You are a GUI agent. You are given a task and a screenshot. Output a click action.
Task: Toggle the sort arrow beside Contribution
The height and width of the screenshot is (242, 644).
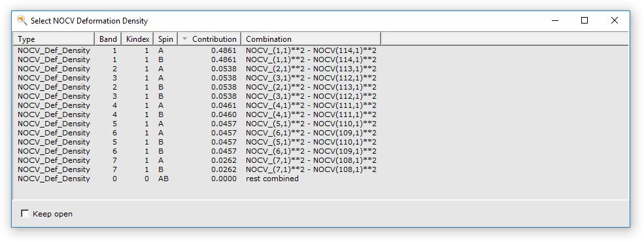point(185,39)
